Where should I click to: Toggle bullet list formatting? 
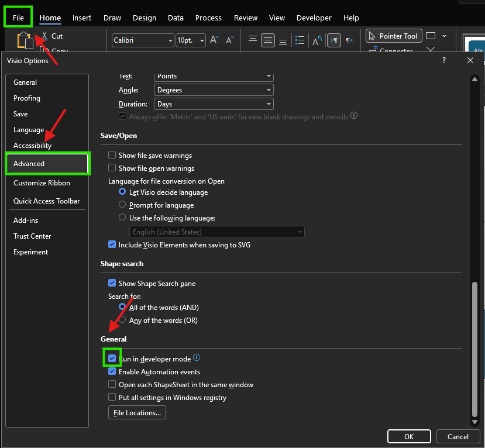click(x=300, y=40)
